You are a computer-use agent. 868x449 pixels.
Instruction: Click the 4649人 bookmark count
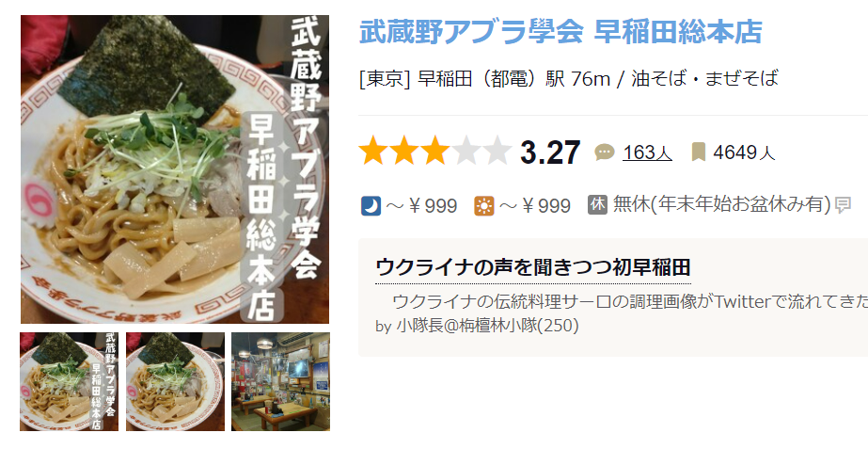pos(744,152)
